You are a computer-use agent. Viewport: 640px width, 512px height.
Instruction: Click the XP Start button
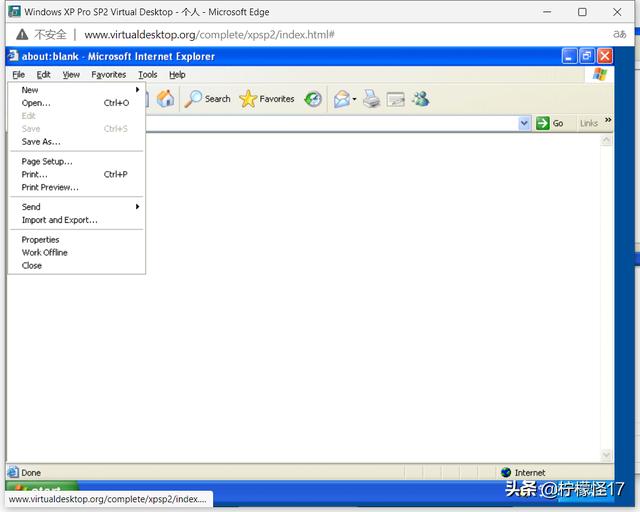(x=42, y=487)
